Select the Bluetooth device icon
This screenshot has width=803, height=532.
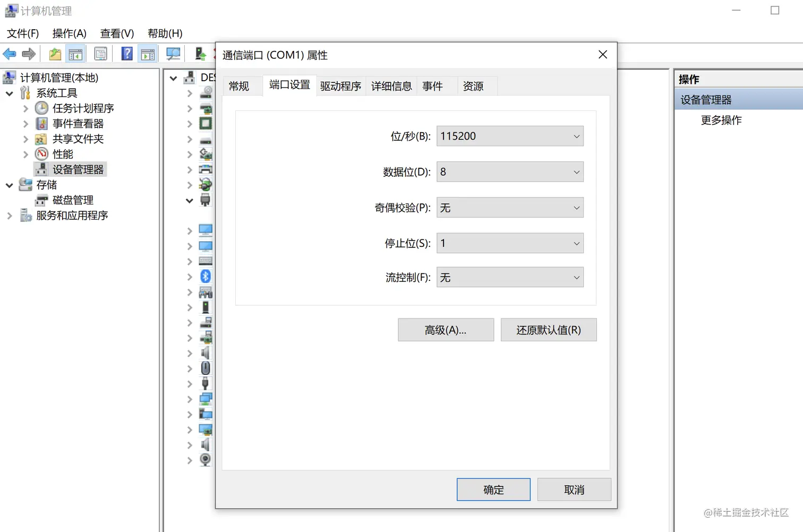point(206,276)
